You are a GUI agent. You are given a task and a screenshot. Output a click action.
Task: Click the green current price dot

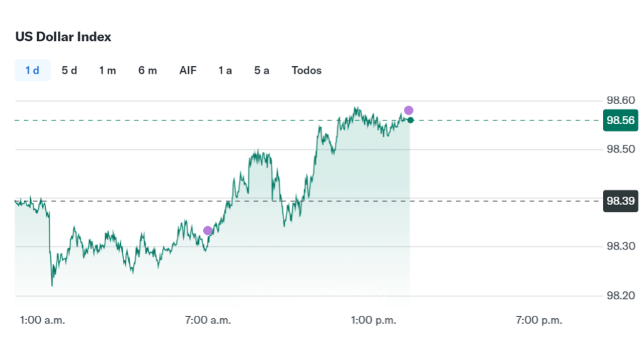coord(411,120)
